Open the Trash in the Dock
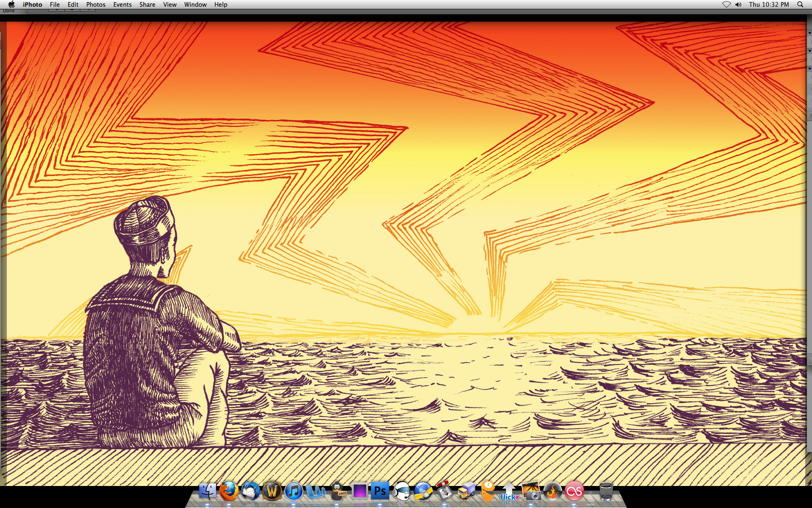This screenshot has height=508, width=812. tap(606, 491)
